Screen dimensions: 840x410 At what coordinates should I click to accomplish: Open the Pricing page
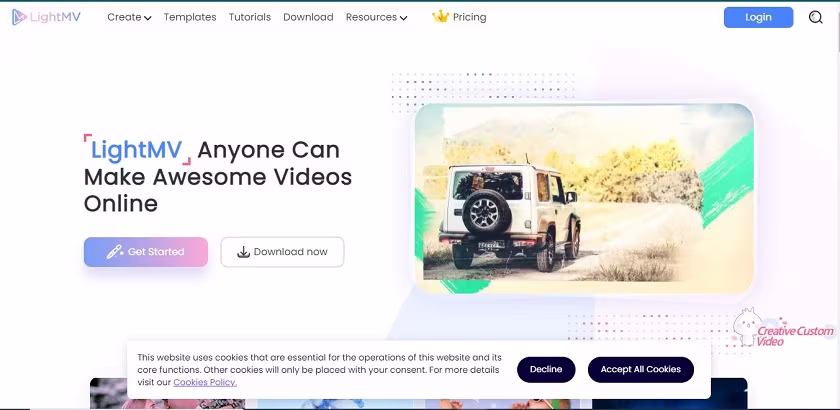click(469, 17)
